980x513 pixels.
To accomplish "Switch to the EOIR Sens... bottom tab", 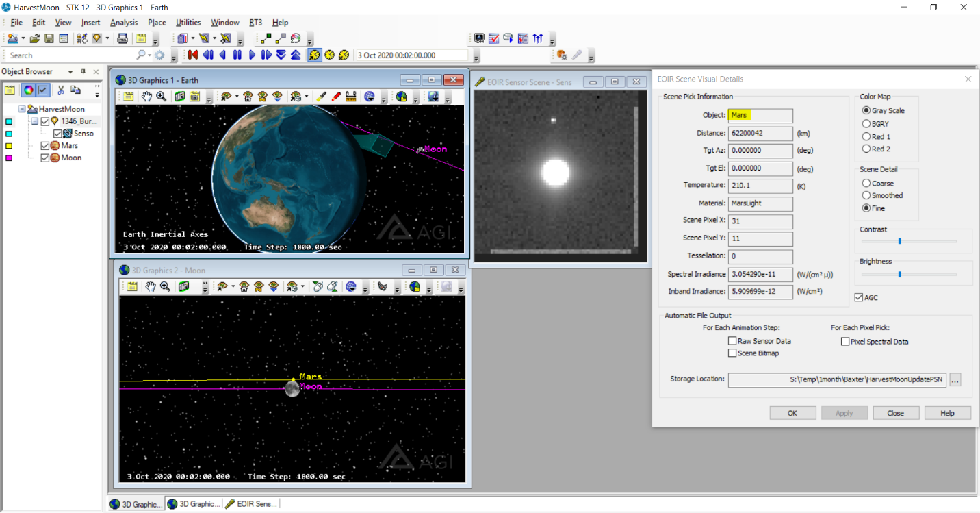I will pos(252,504).
